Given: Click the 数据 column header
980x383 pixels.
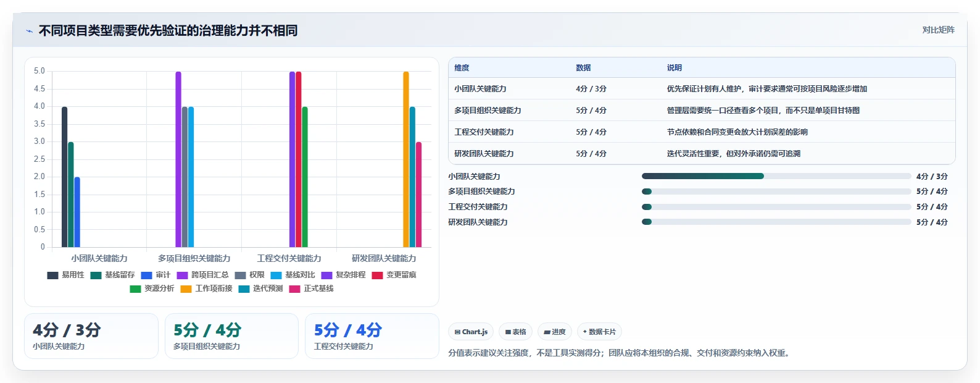Looking at the screenshot, I should click(583, 68).
